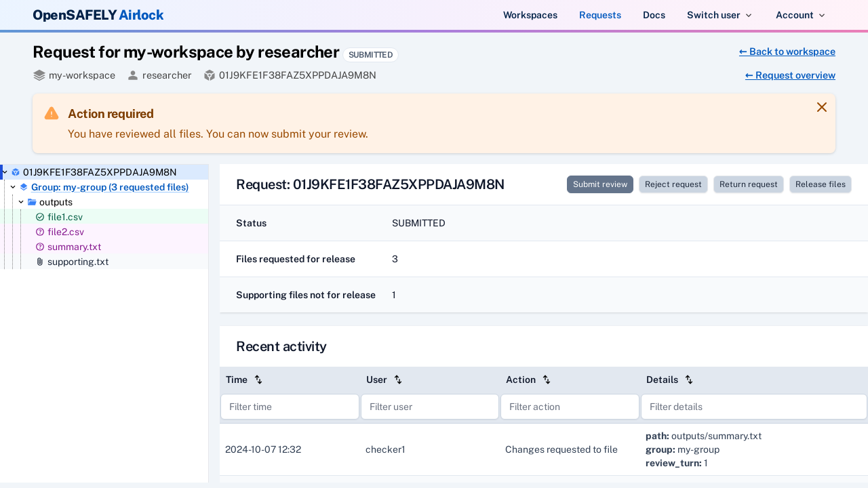Dismiss the Action required alert
Image resolution: width=868 pixels, height=488 pixels.
821,107
